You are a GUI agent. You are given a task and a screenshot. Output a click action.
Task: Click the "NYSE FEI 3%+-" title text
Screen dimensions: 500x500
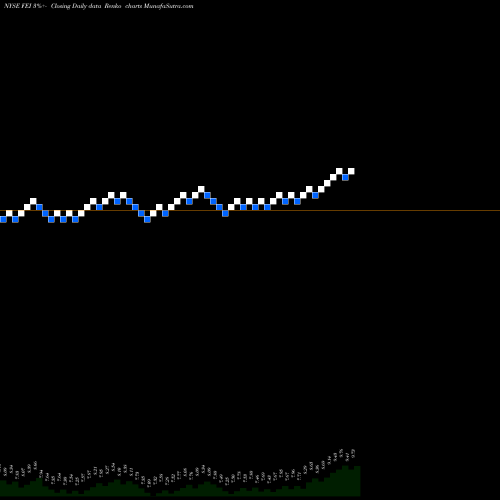click(x=25, y=6)
